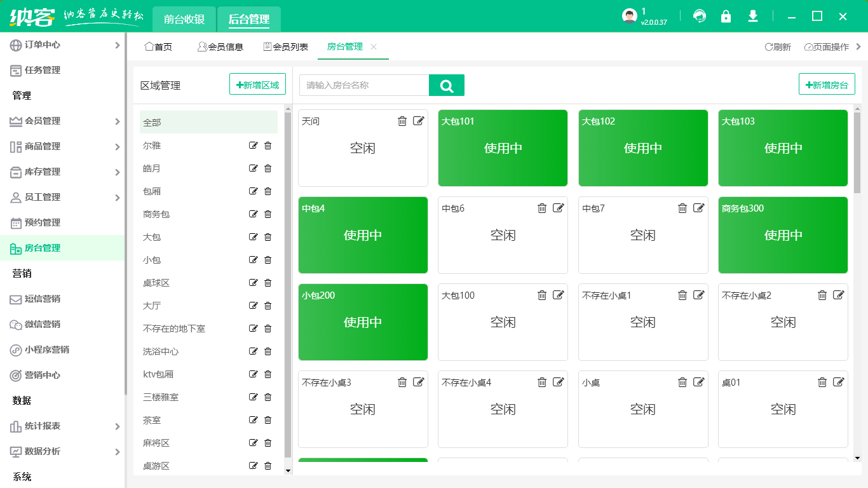
Task: Edit 大包100 room with its pencil icon
Action: click(x=559, y=294)
